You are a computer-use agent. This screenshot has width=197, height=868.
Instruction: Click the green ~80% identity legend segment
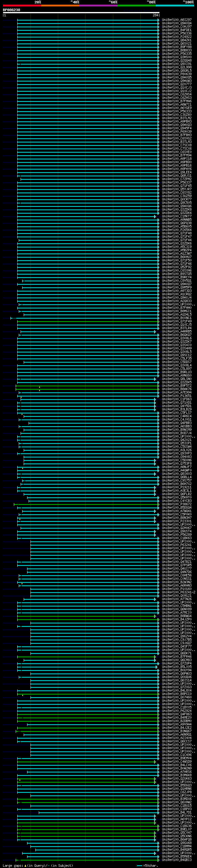tap(137, 6)
